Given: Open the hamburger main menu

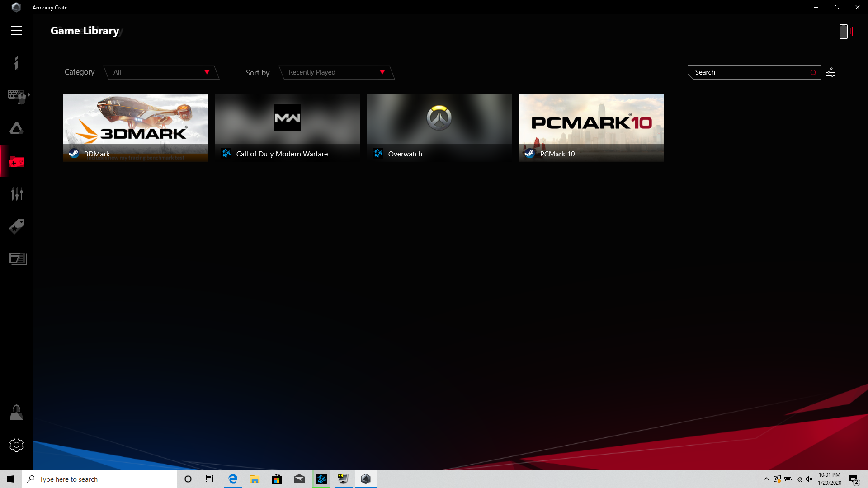Looking at the screenshot, I should [16, 31].
